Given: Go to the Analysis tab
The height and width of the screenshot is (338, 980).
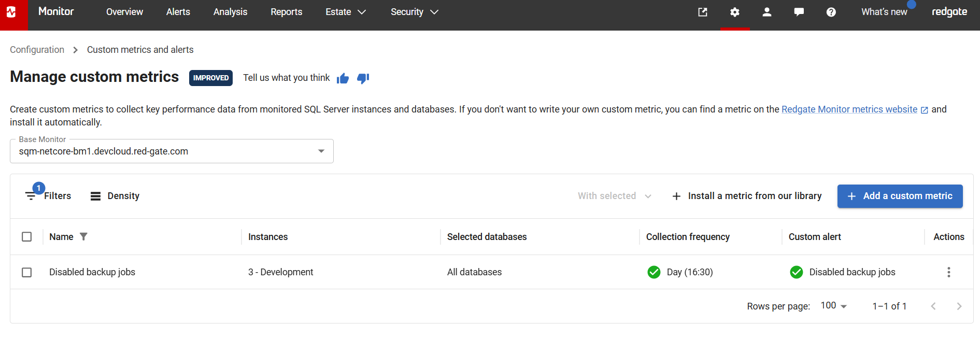Looking at the screenshot, I should coord(230,12).
